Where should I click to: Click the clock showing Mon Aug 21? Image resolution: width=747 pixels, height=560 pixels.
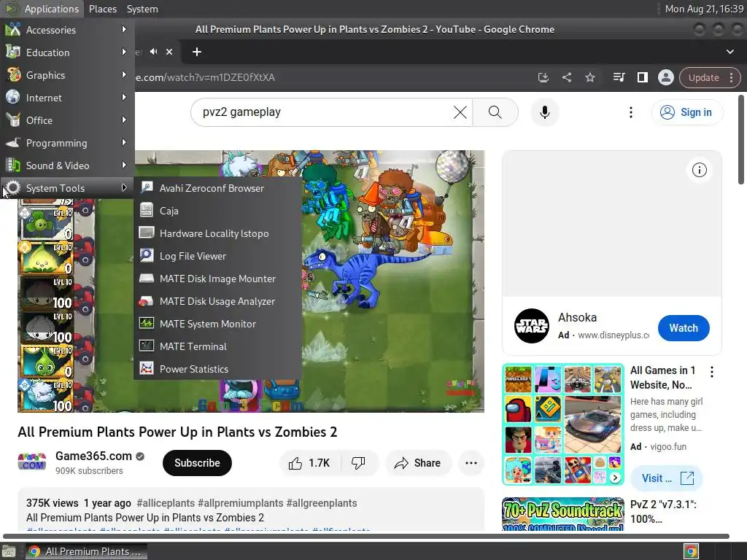tap(704, 9)
